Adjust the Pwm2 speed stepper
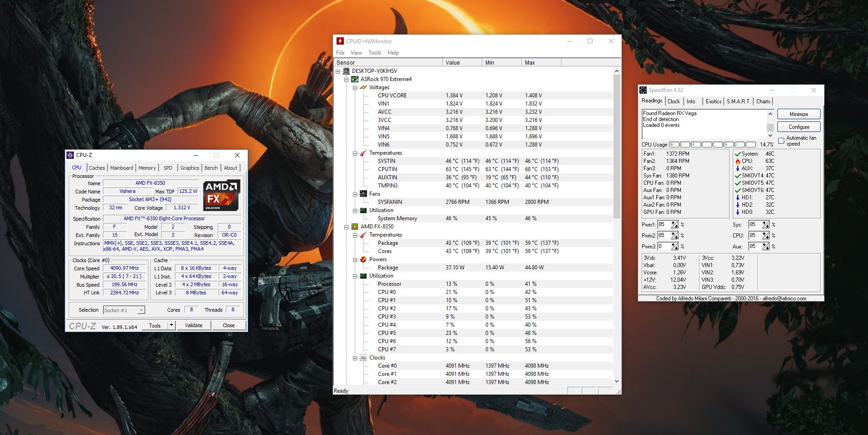This screenshot has height=435, width=868. pyautogui.click(x=674, y=236)
